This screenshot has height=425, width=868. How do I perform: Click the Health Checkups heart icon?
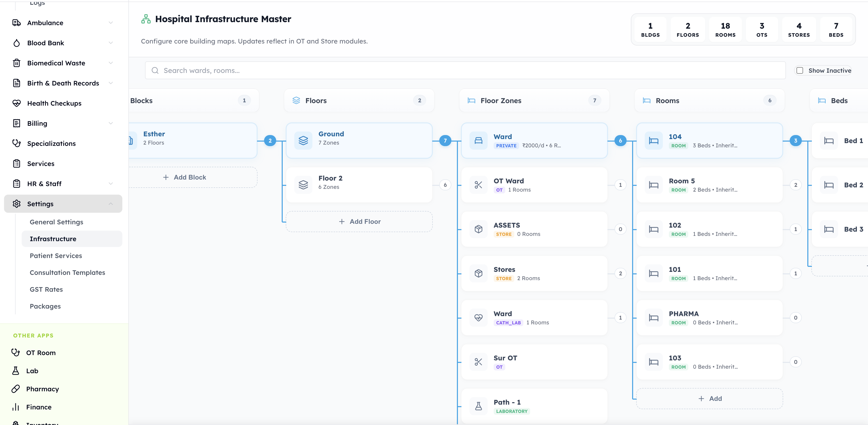tap(17, 103)
